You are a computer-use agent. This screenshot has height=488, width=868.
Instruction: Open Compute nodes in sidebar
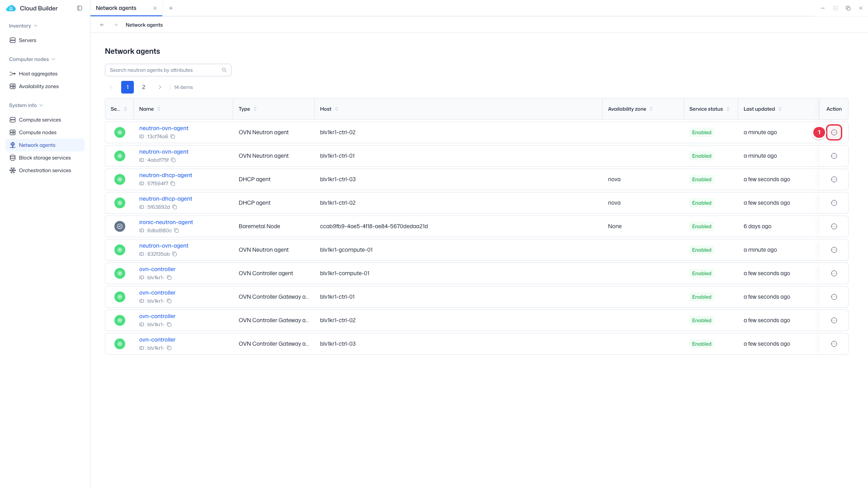pos(45,132)
